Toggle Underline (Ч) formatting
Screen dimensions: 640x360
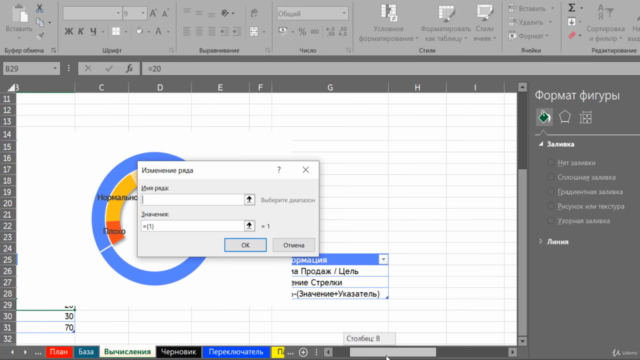(x=93, y=31)
